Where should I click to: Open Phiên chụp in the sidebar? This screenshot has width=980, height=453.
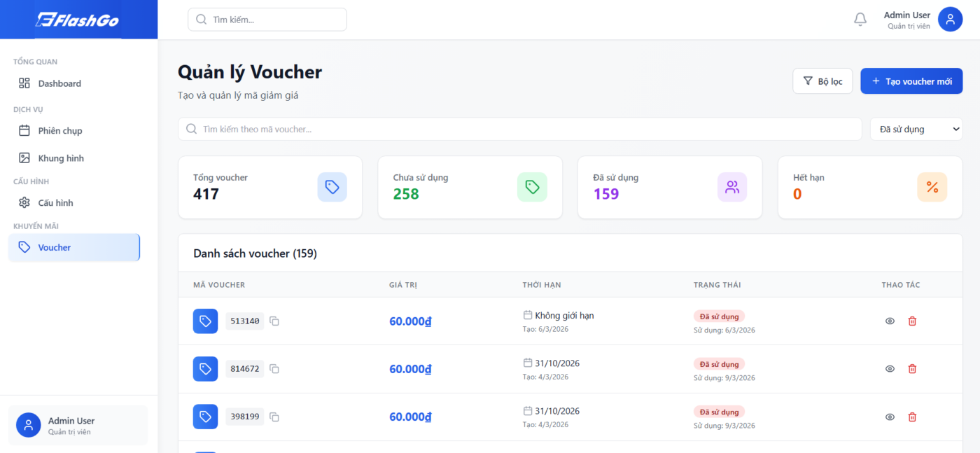pyautogui.click(x=60, y=131)
